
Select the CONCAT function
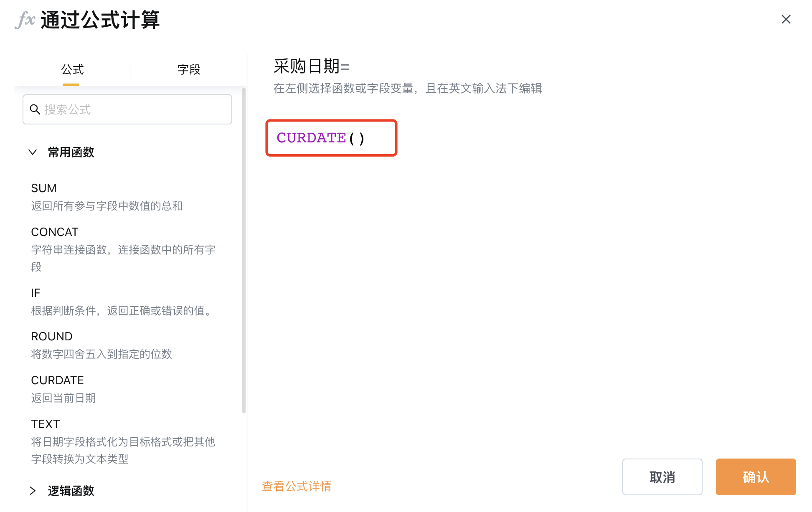[x=124, y=249]
